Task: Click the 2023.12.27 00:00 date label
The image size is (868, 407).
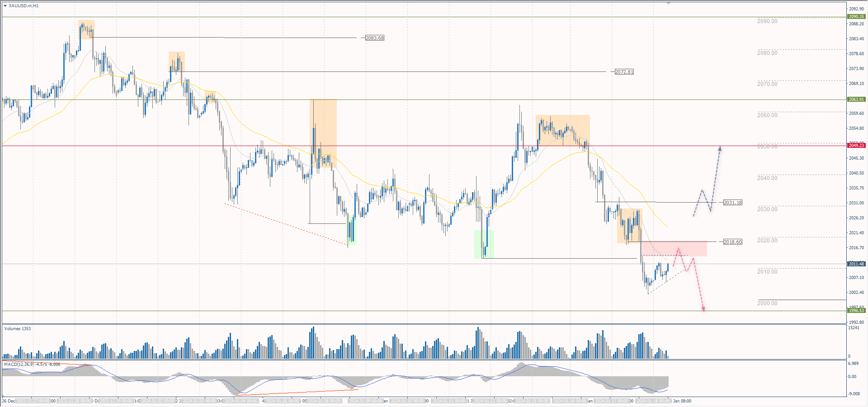Action: click(33, 401)
